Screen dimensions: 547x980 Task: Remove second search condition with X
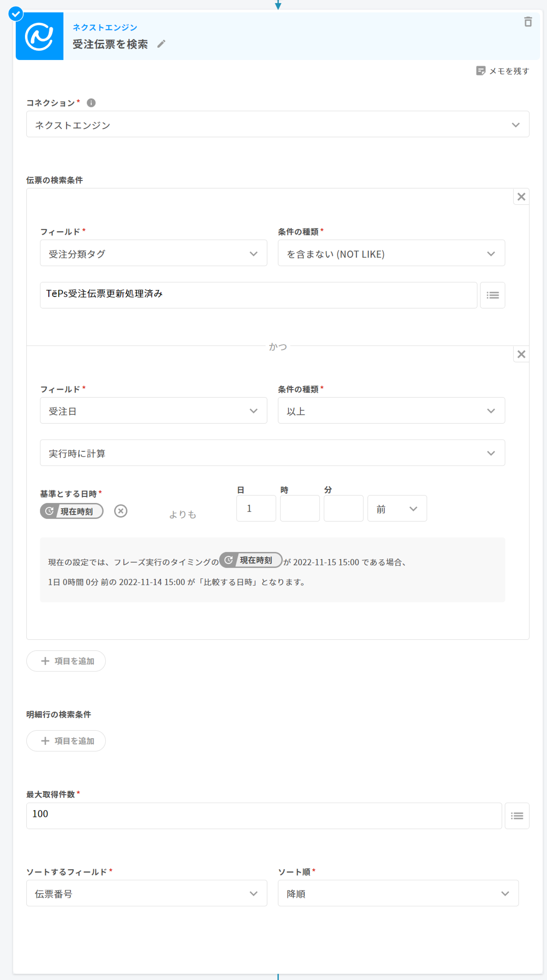tap(521, 354)
